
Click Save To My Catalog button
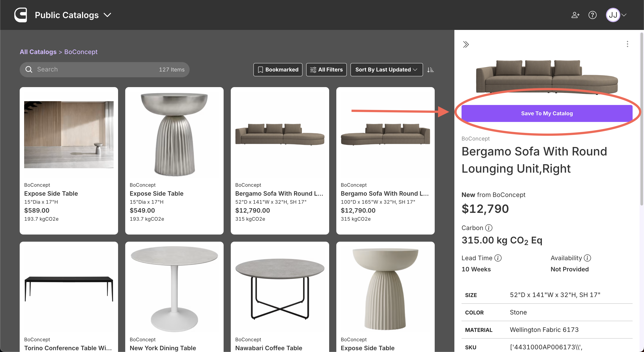tap(547, 113)
